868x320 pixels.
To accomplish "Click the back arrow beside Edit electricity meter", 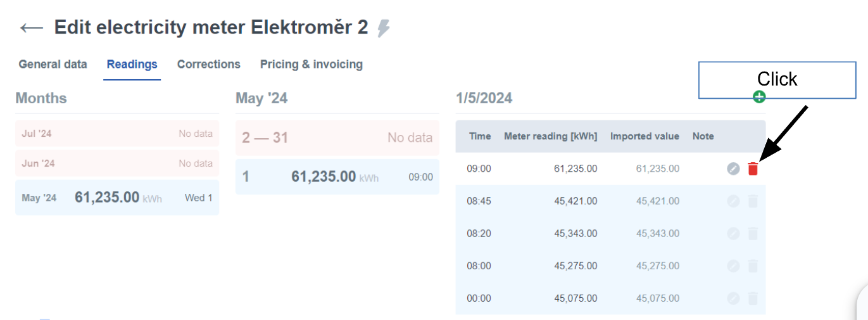I will click(x=32, y=28).
